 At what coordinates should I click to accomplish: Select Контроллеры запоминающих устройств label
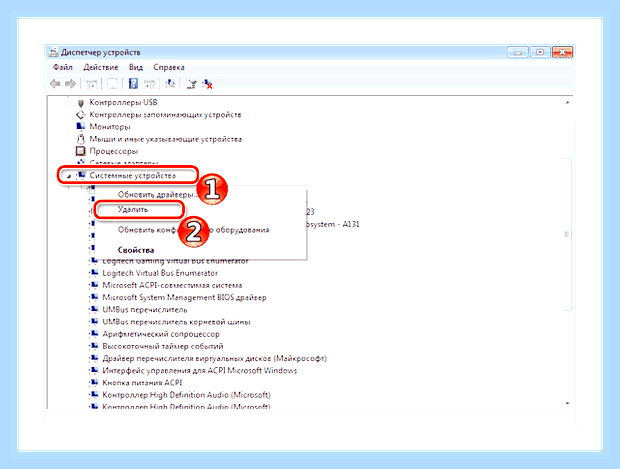pyautogui.click(x=165, y=115)
